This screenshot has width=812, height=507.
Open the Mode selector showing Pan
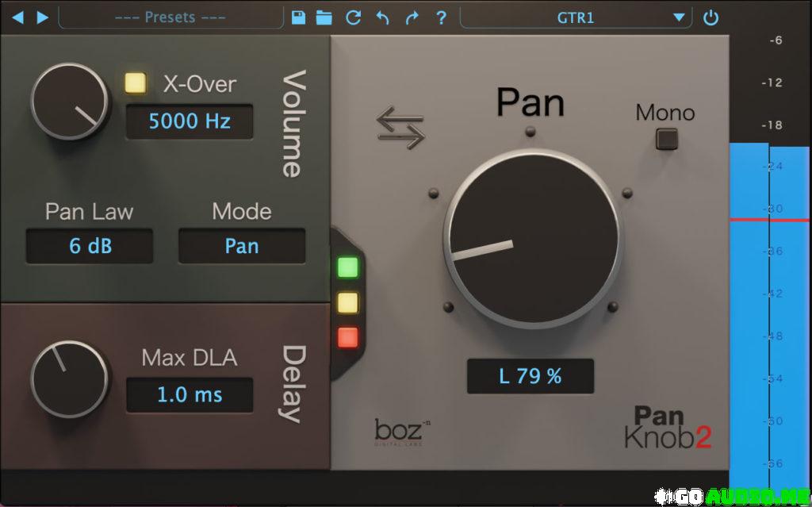click(242, 246)
